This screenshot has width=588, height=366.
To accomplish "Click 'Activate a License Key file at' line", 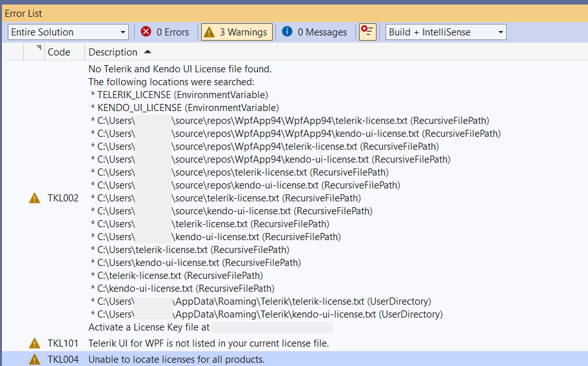I will (x=149, y=327).
